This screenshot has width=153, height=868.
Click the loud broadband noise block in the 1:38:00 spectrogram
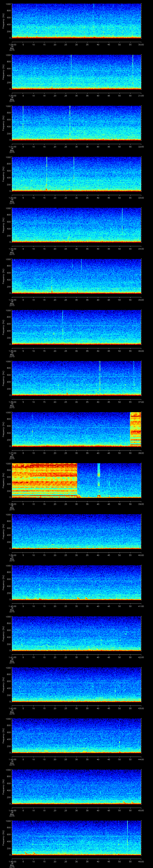point(44,480)
